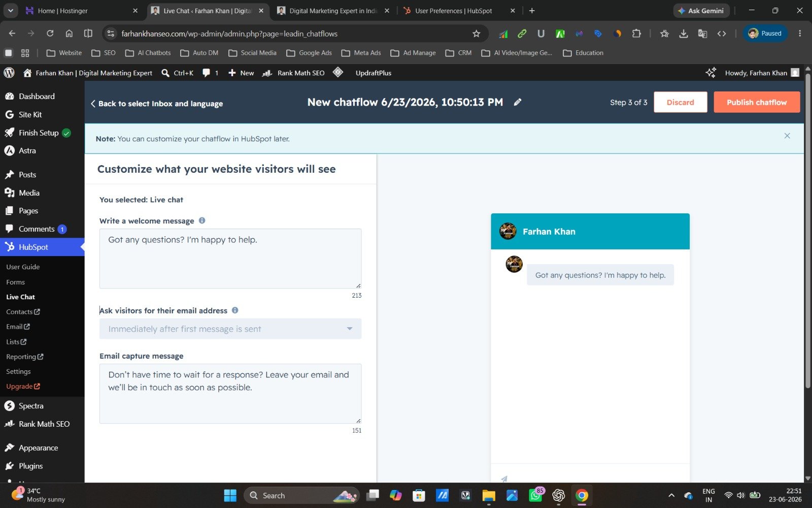The width and height of the screenshot is (812, 508).
Task: Open welcome message info tooltip
Action: [202, 220]
